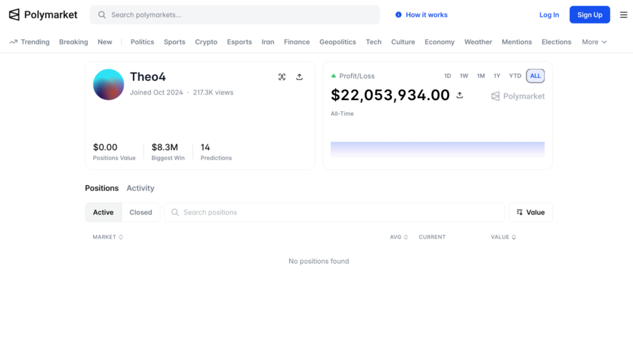Open the New category
The width and height of the screenshot is (633, 364).
coord(105,42)
